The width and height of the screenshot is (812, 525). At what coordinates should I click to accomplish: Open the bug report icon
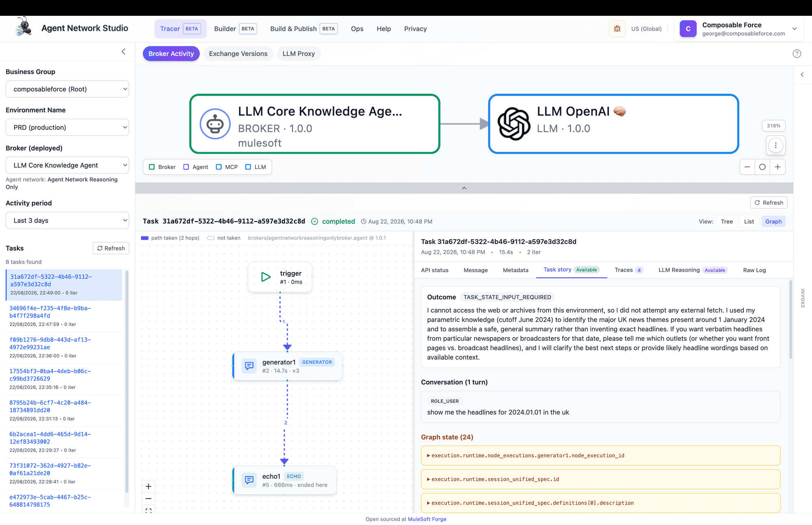coord(617,29)
